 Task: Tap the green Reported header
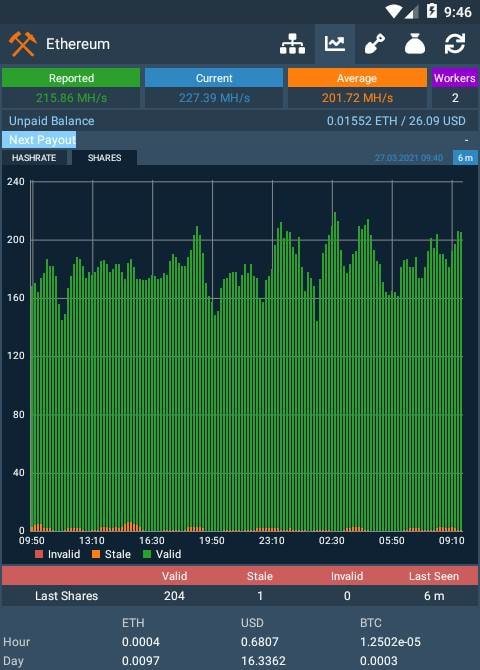click(71, 78)
